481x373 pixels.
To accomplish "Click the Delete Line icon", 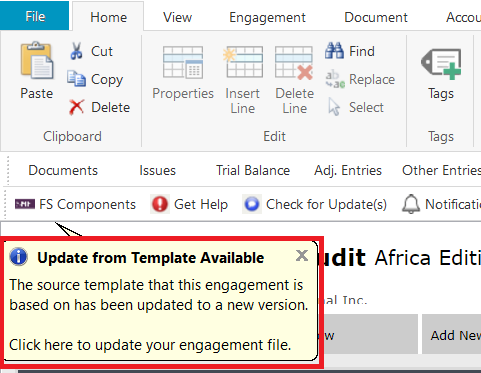I will point(294,63).
